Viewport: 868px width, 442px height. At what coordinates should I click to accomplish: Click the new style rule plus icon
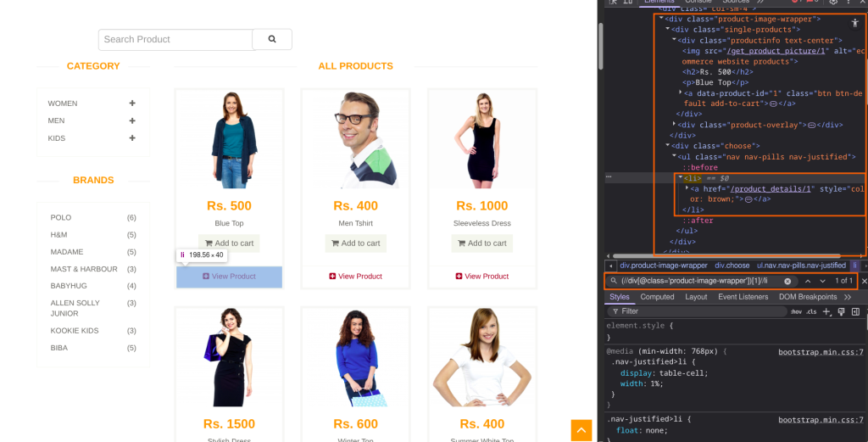[827, 311]
